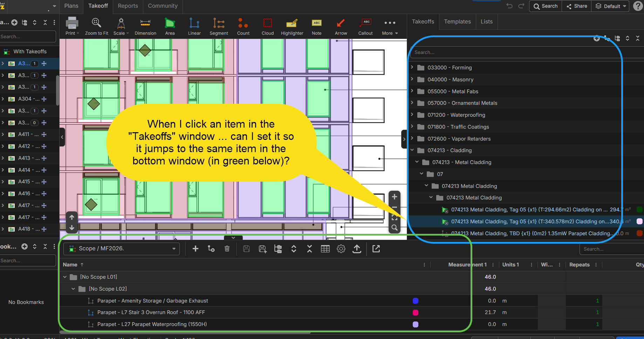The image size is (644, 339).
Task: Delete item with trash icon
Action: 227,249
